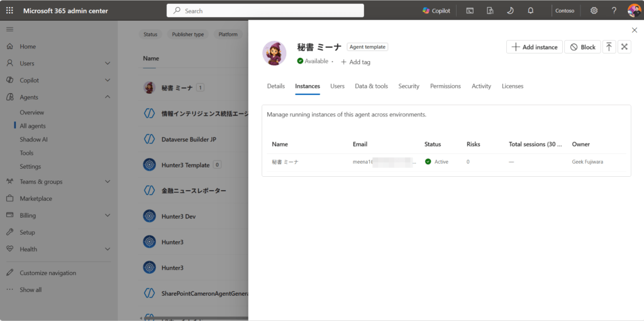Screen dimensions: 644x321
Task: Expand the Users menu chevron
Action: point(108,64)
